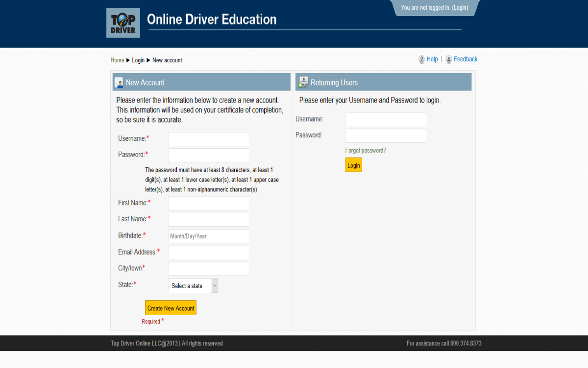Focus the Returning Users Username field
588x368 pixels.
coord(386,120)
